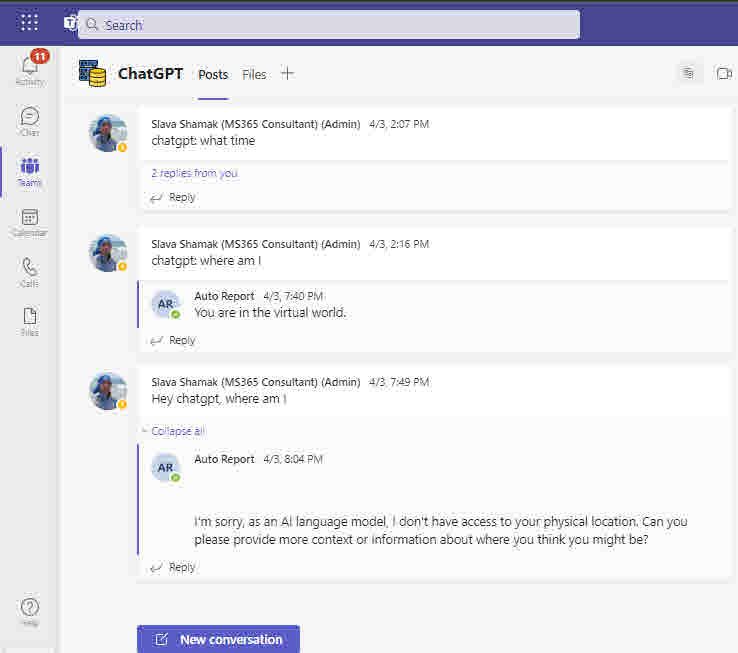Reply to the 'Hey chatgpt, where am I' post
The height and width of the screenshot is (653, 738).
point(173,567)
